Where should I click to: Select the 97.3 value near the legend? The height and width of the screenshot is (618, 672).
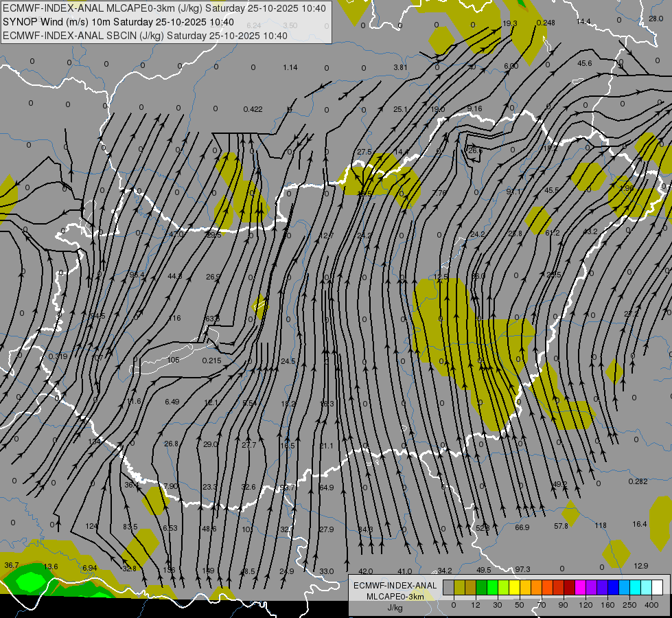[x=522, y=569]
